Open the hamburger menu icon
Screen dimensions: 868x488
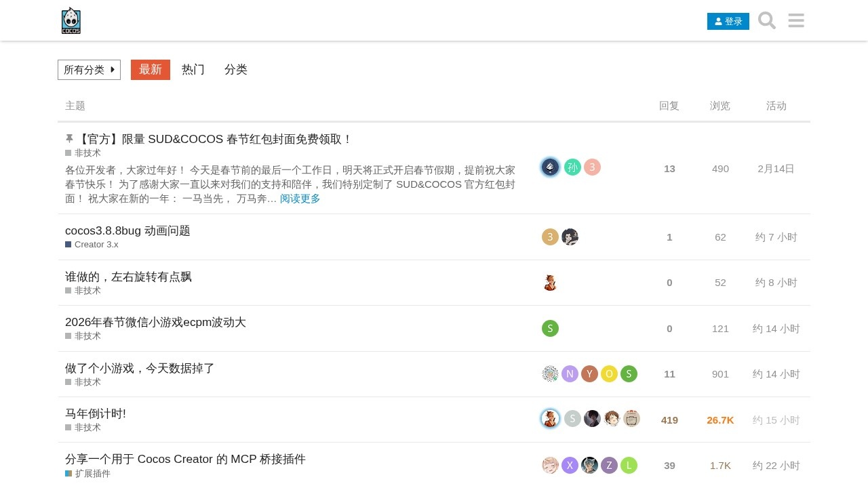point(795,20)
